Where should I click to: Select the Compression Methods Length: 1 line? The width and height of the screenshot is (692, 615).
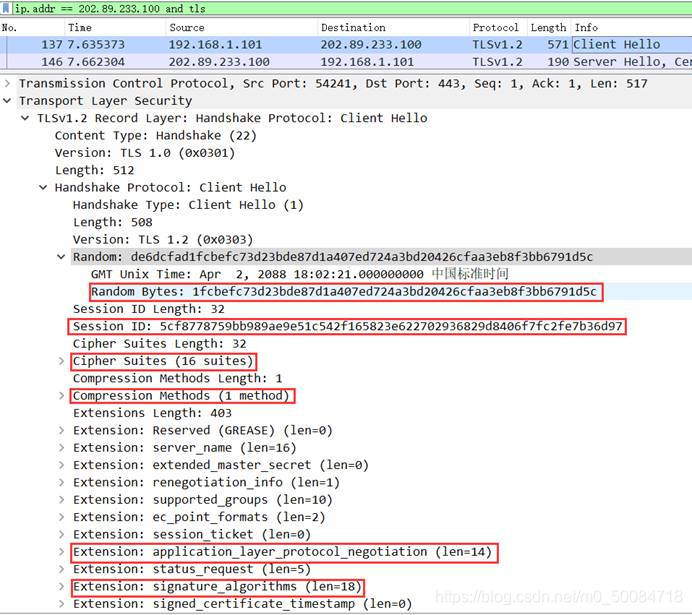click(x=177, y=379)
